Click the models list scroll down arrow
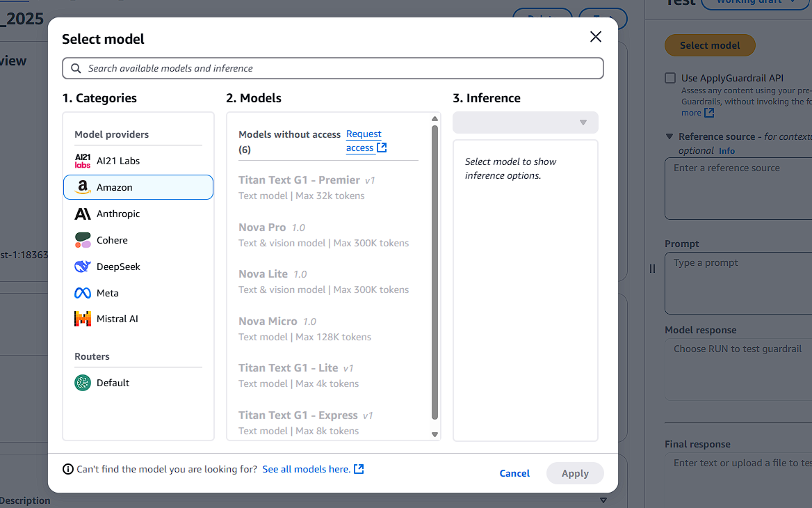The image size is (812, 508). coord(435,434)
